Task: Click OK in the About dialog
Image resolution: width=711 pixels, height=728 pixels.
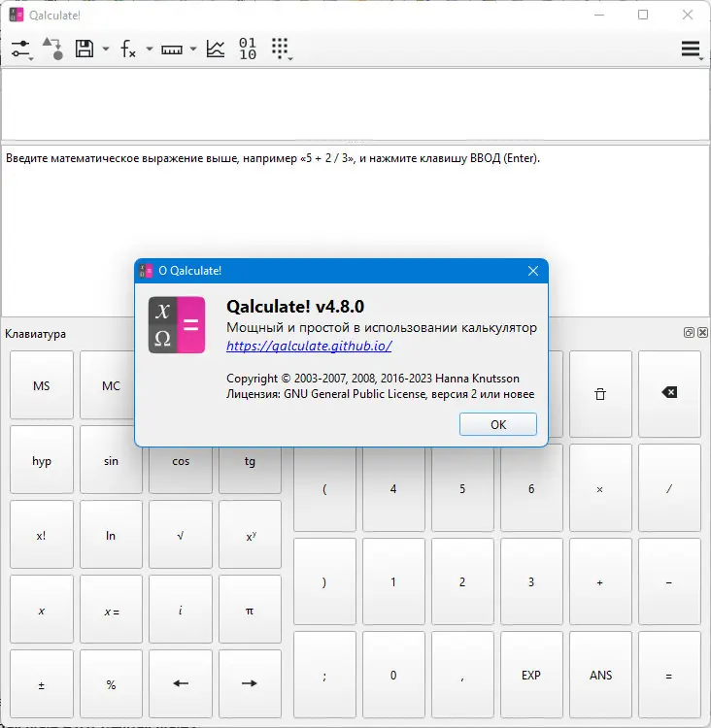Action: [x=498, y=424]
